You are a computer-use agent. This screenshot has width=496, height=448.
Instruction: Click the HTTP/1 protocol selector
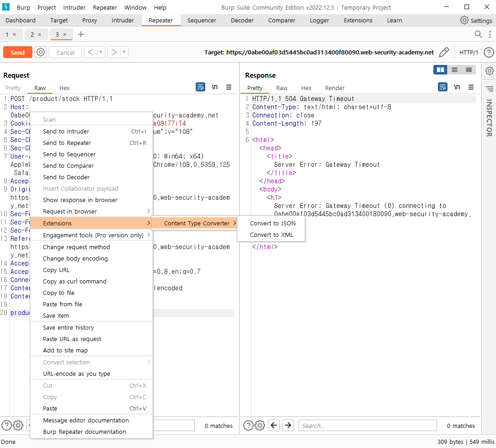tap(469, 52)
